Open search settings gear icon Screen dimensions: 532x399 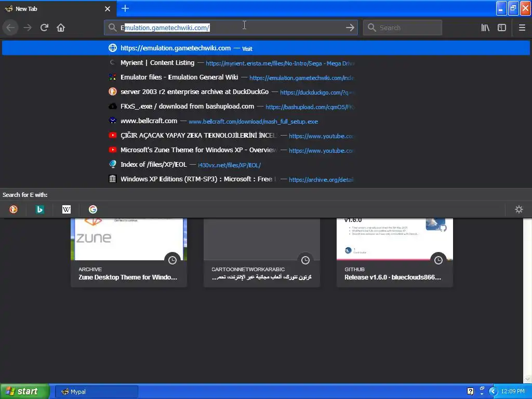(x=519, y=209)
